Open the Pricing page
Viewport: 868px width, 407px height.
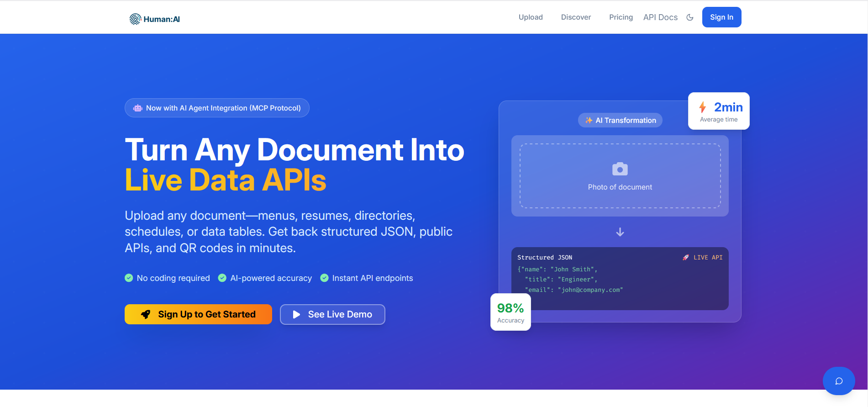[x=621, y=17]
